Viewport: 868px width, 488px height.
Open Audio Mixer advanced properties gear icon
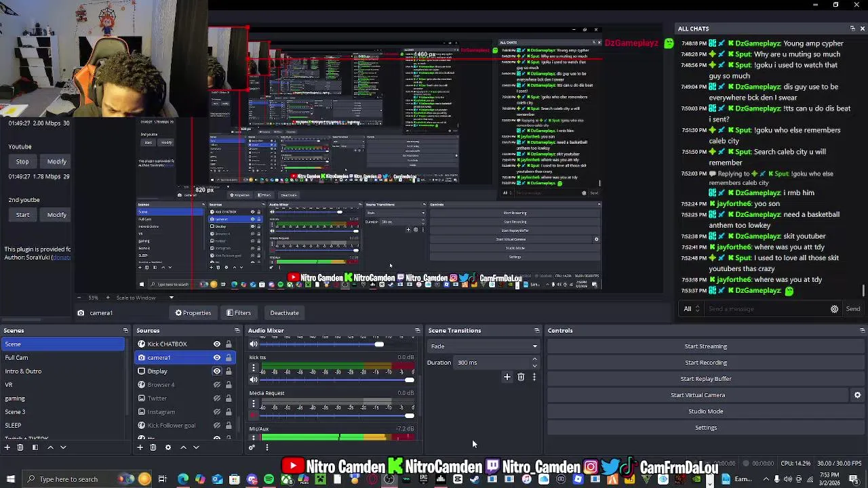tap(252, 447)
